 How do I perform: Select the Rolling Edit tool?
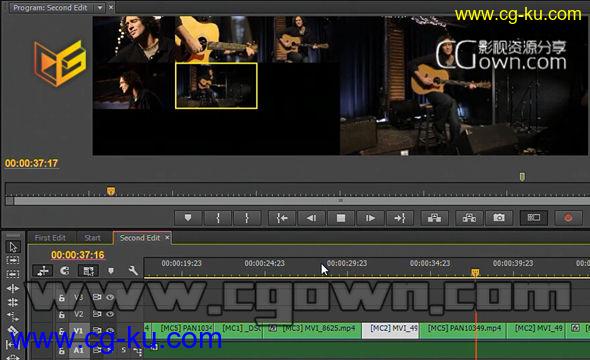pyautogui.click(x=13, y=302)
